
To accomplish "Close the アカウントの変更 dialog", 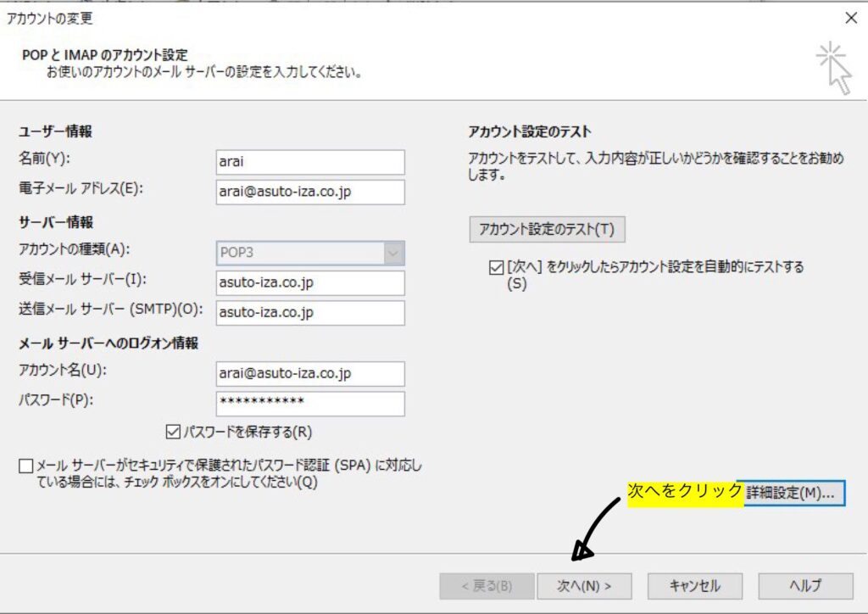I will tap(851, 18).
